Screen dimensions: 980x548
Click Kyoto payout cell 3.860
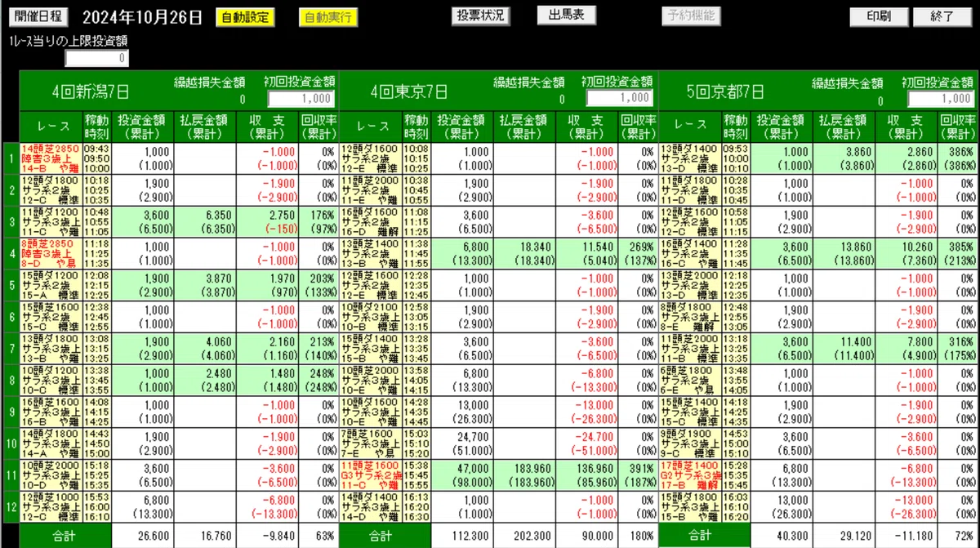tap(844, 159)
